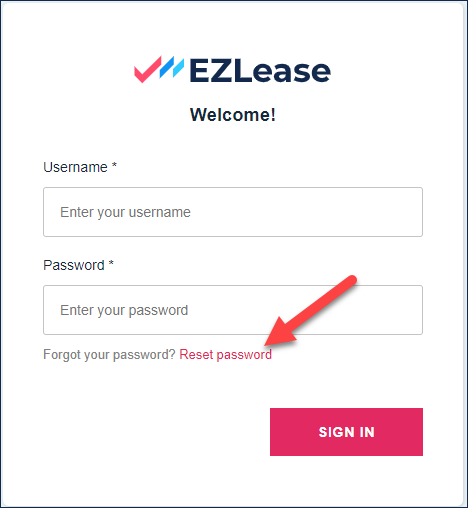This screenshot has height=508, width=468.
Task: Click the 'Forgot your password?' text
Action: click(109, 355)
